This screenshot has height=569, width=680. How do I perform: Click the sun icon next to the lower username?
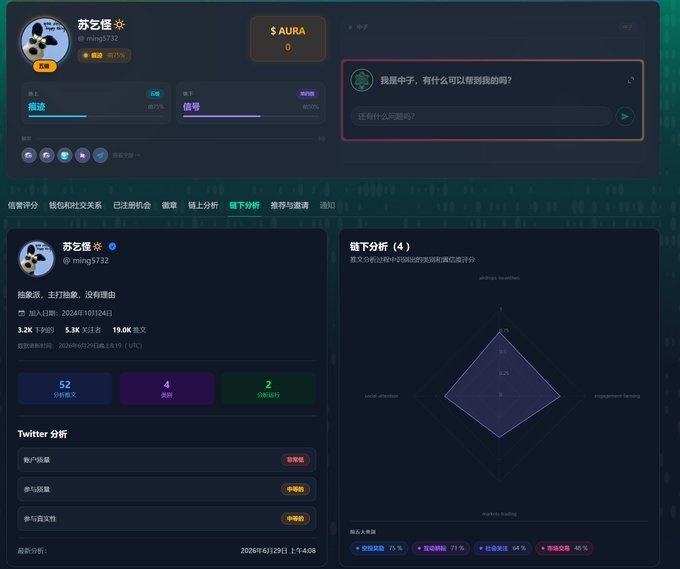[98, 246]
